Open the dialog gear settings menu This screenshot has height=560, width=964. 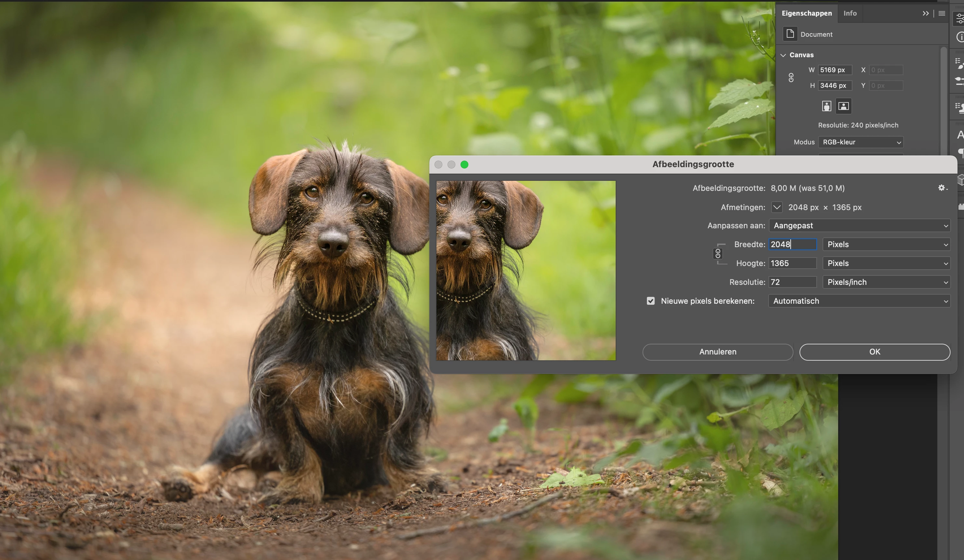pyautogui.click(x=942, y=188)
